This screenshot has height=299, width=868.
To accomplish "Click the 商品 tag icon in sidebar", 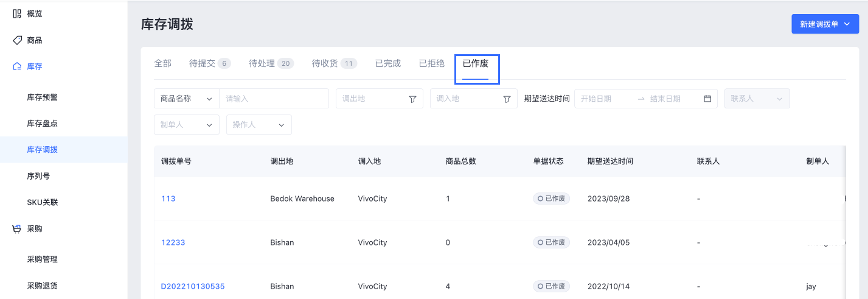I will (x=17, y=40).
